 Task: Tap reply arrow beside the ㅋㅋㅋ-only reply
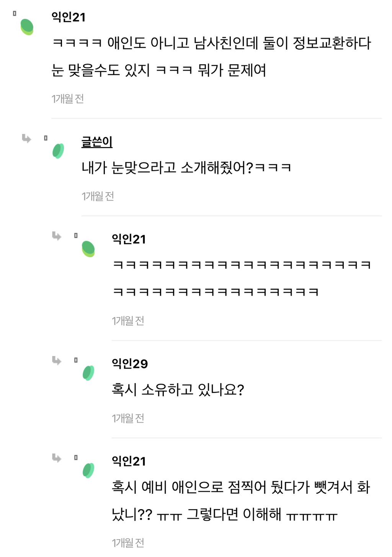(57, 236)
